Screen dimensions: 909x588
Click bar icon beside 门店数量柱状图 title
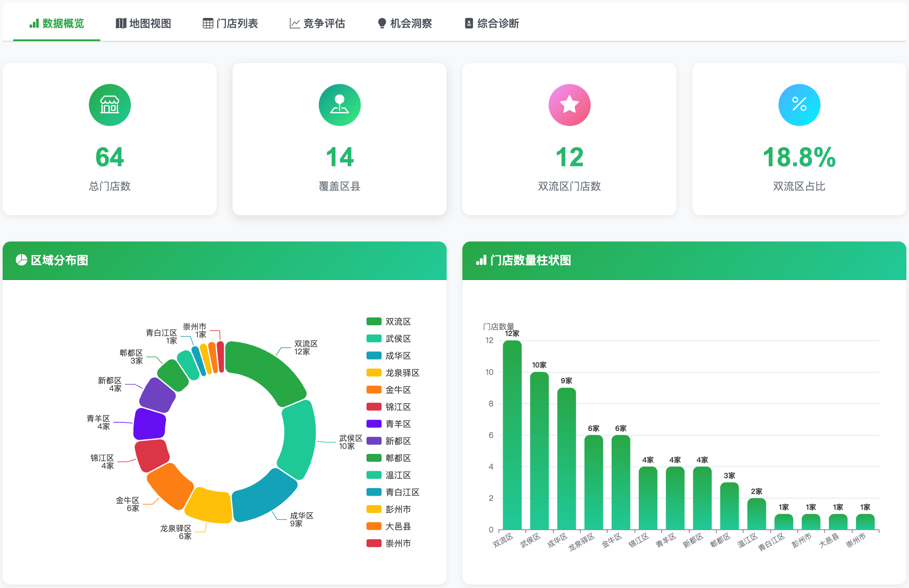tap(481, 260)
